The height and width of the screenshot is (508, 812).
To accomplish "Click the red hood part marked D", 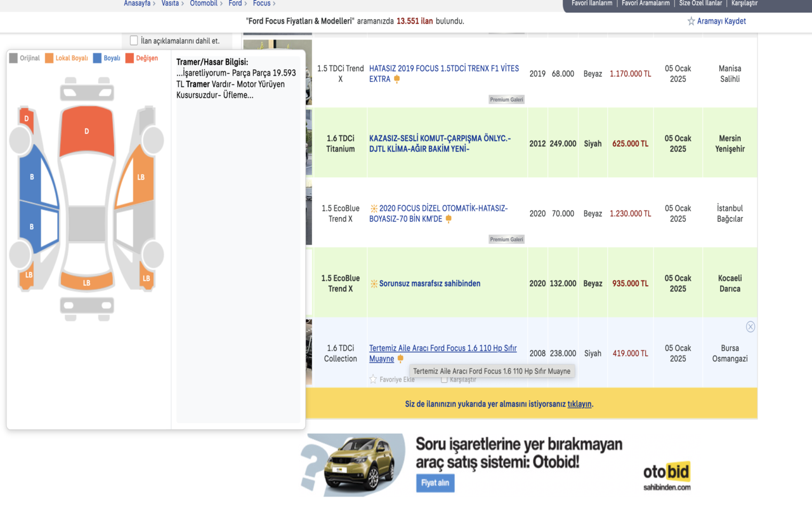I will (x=87, y=131).
